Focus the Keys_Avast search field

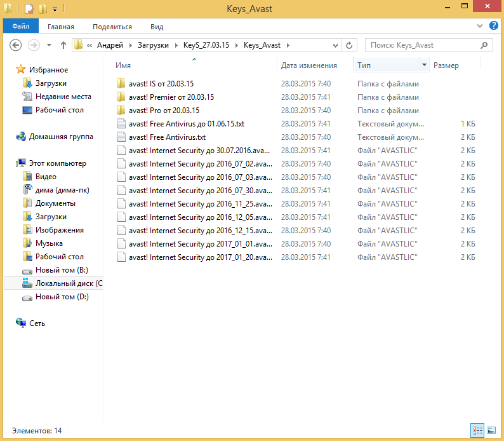click(429, 45)
